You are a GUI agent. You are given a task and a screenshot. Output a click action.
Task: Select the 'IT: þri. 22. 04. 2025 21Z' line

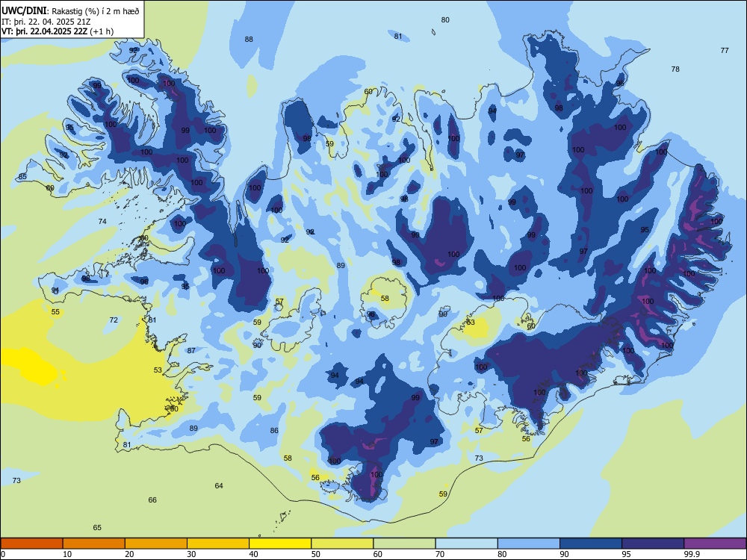[46, 22]
